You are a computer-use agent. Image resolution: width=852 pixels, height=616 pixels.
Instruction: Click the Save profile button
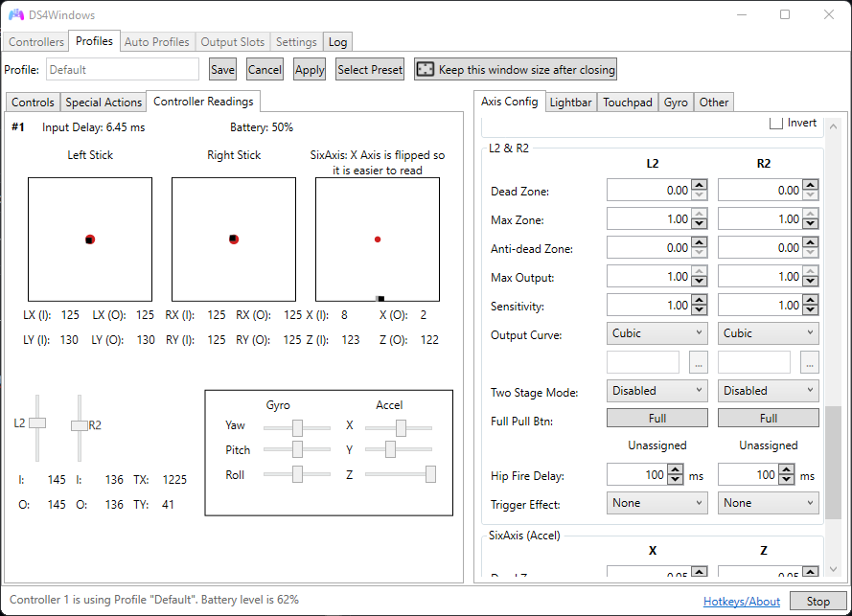tap(222, 70)
